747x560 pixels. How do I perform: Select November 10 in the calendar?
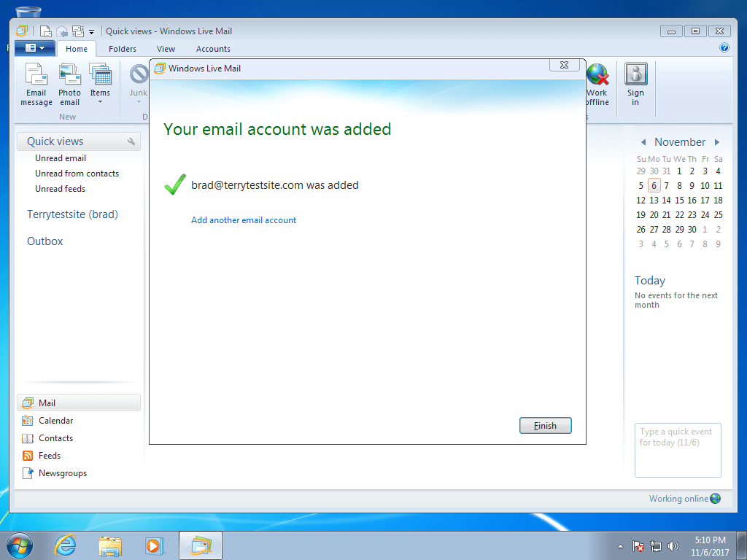point(705,186)
